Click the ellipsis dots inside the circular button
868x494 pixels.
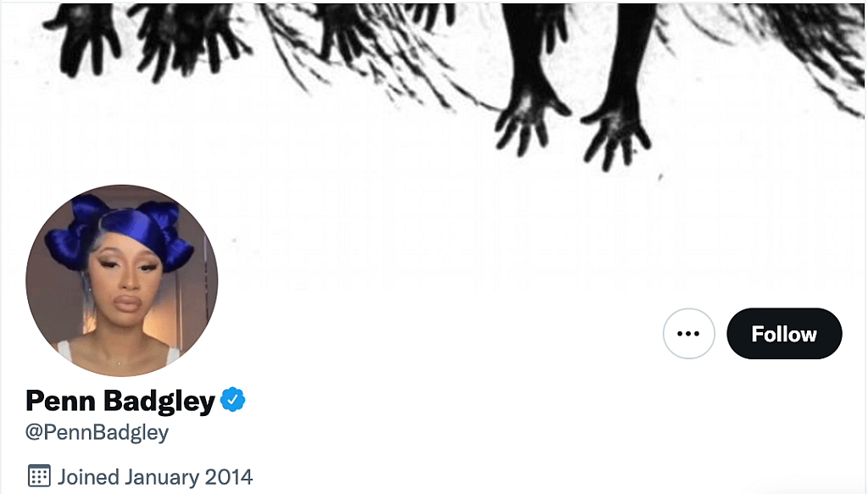pos(688,334)
